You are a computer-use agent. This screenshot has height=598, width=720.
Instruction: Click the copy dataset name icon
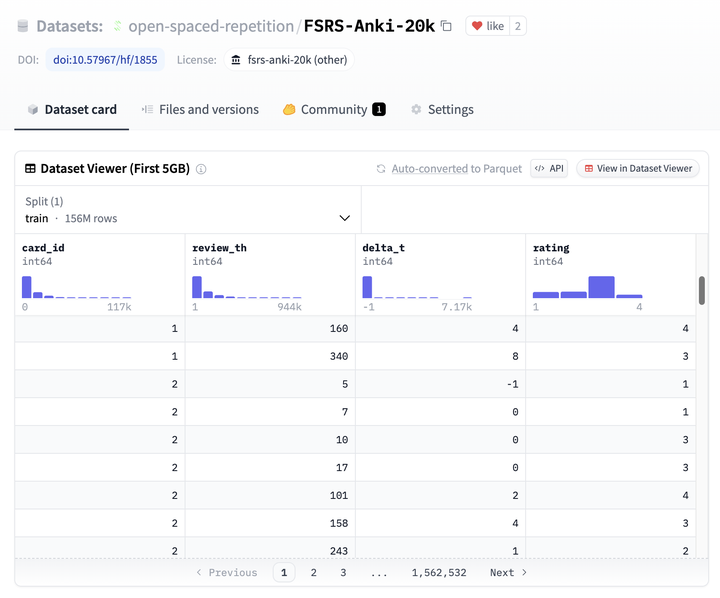(447, 26)
